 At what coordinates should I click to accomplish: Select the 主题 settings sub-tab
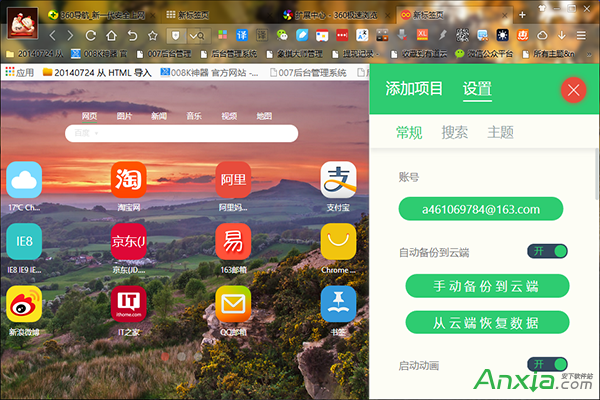point(500,132)
